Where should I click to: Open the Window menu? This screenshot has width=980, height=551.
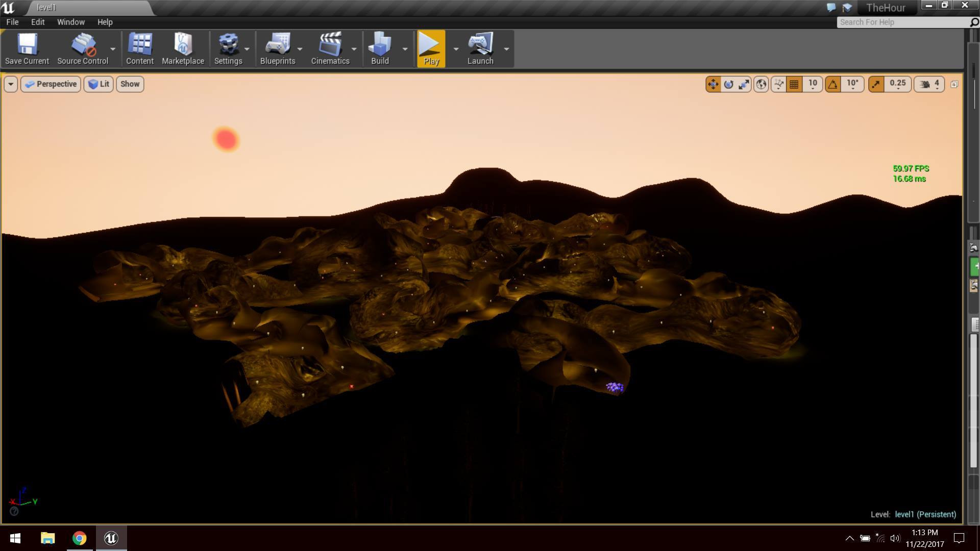(71, 22)
